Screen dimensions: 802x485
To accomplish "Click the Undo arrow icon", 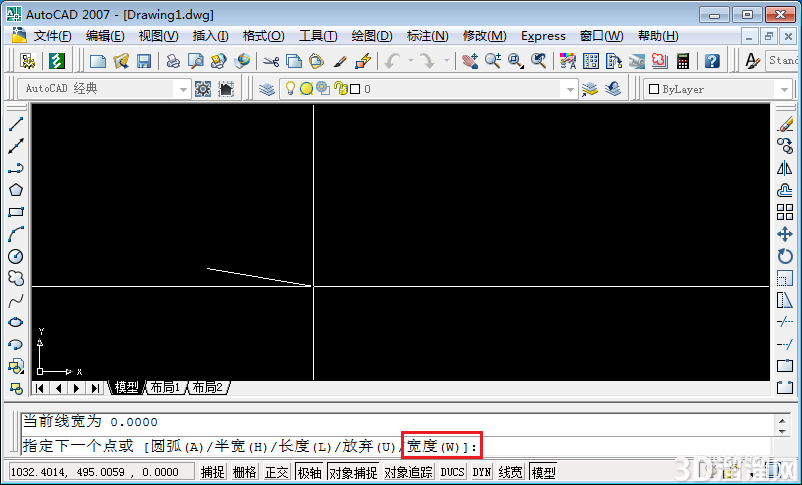I will (392, 61).
